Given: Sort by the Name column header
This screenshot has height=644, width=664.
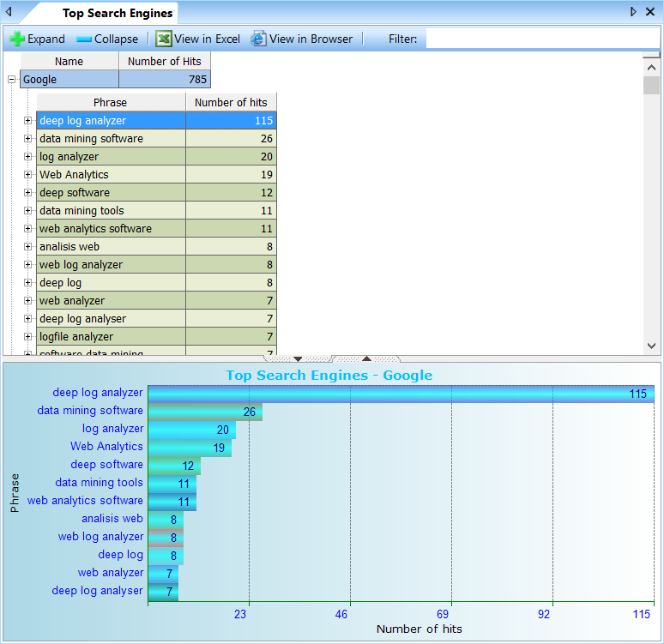Looking at the screenshot, I should tap(69, 61).
